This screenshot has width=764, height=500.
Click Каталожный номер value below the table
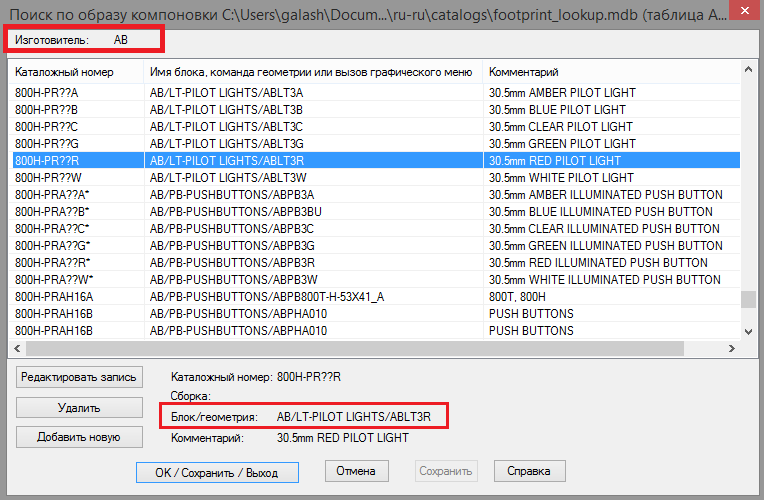pos(309,377)
